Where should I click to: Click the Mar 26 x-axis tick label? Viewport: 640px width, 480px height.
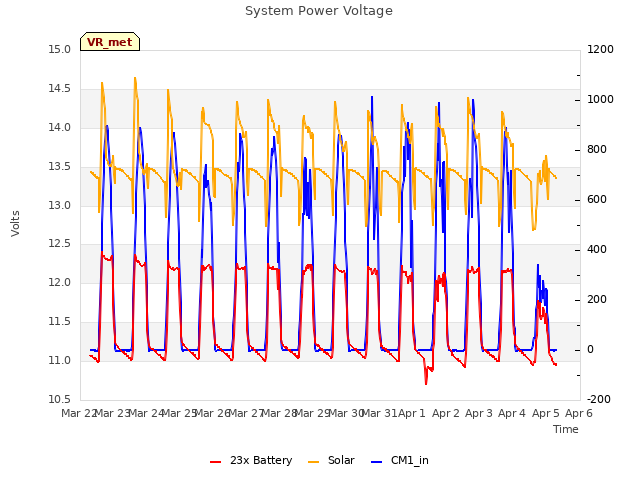pyautogui.click(x=212, y=413)
